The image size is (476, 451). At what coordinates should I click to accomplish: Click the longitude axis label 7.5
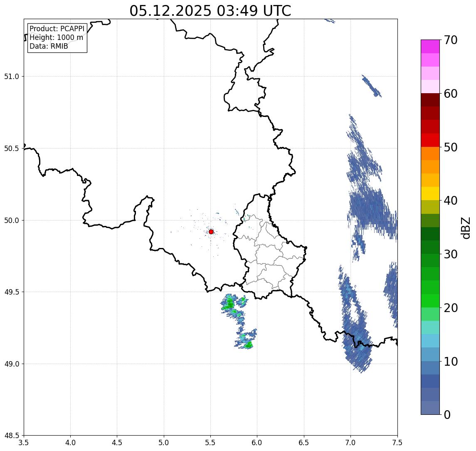click(x=397, y=443)
